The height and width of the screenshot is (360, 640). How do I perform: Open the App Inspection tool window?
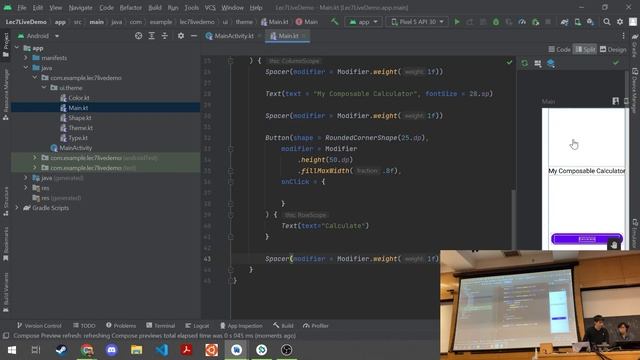(x=241, y=325)
